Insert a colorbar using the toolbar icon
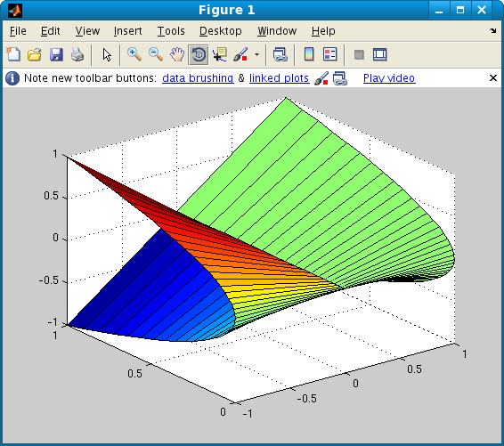 [309, 54]
